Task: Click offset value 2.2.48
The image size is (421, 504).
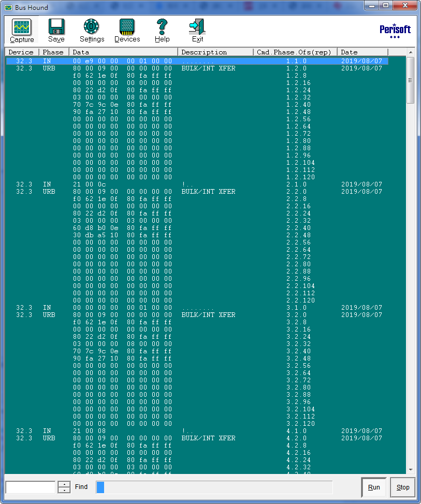Action: pos(299,235)
